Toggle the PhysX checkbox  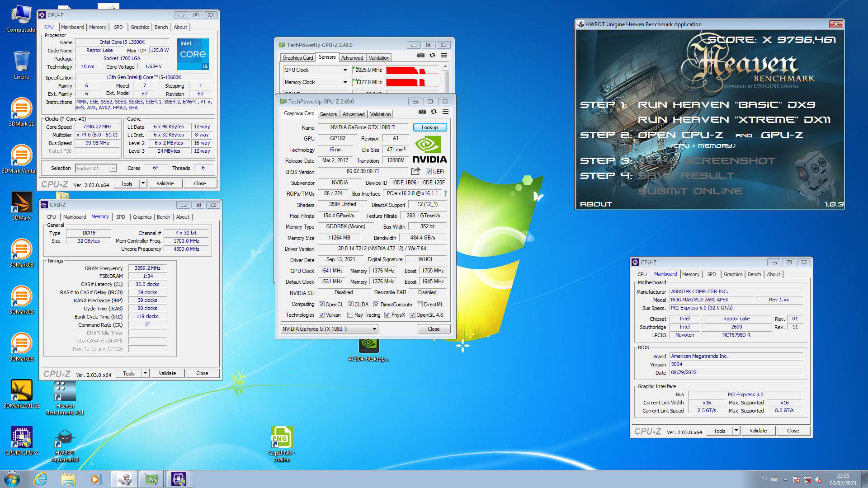[387, 315]
